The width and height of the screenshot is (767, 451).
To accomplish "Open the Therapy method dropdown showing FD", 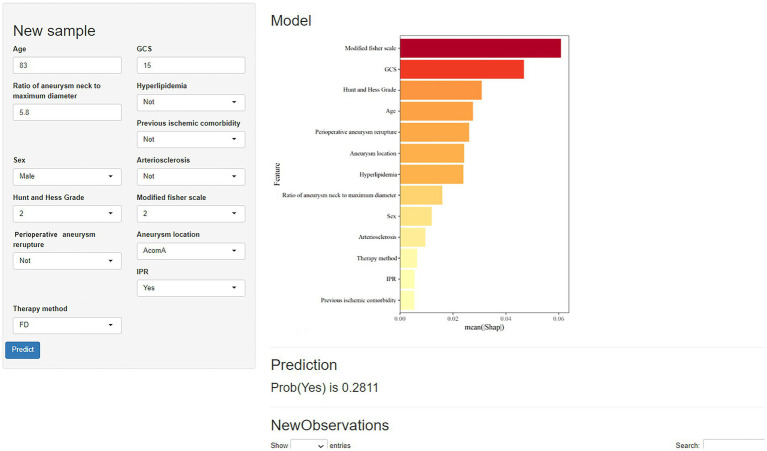I will point(67,325).
